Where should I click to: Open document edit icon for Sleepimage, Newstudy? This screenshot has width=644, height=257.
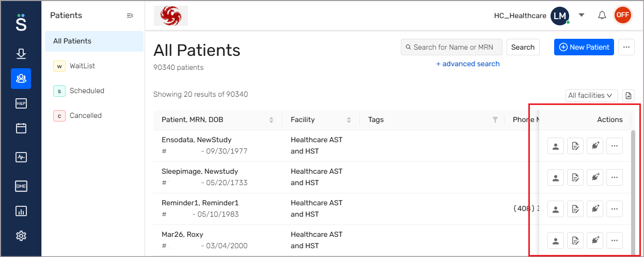pos(575,177)
